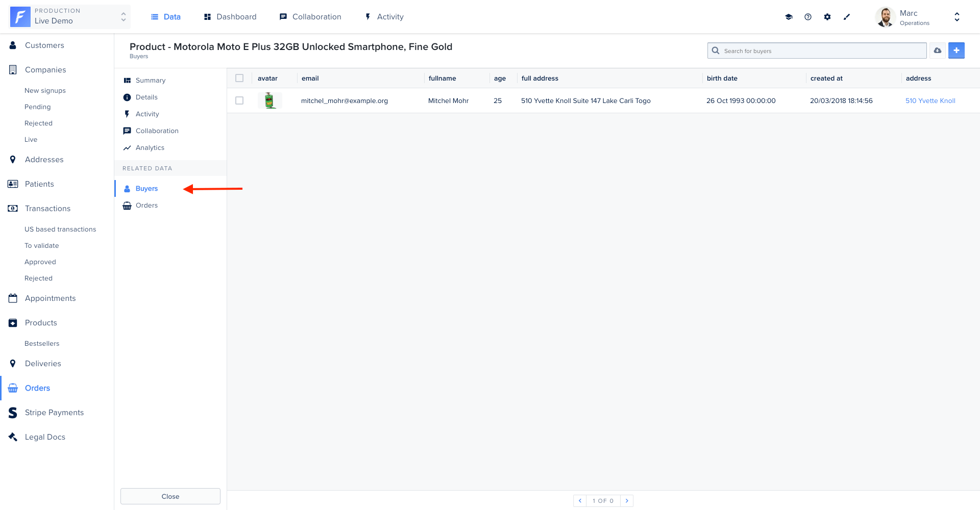Screen dimensions: 980x510
Task: Click the mitchel_mohr@example.org email cell
Action: [345, 101]
